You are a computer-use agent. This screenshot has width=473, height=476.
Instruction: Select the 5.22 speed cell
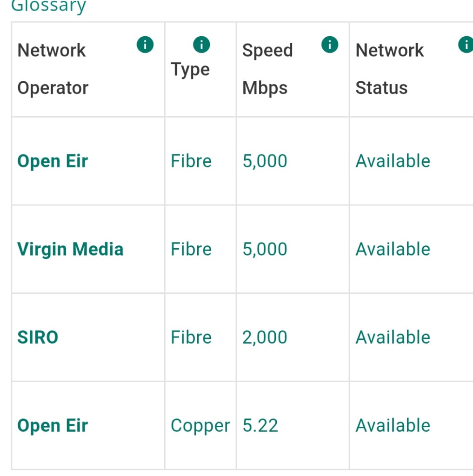point(260,426)
